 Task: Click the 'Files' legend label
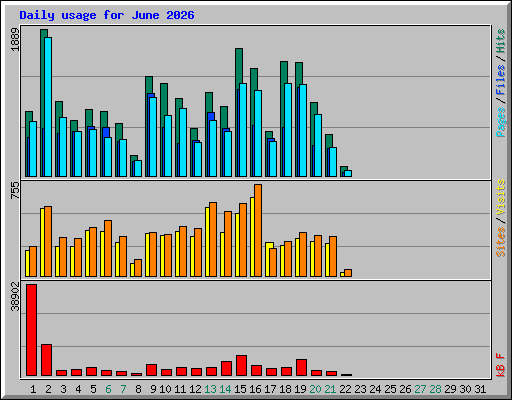[x=501, y=80]
